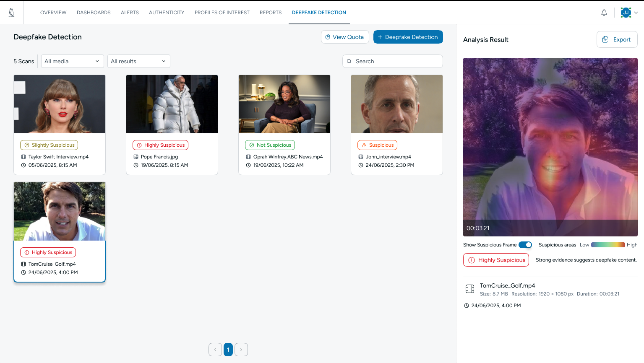644x363 pixels.
Task: Click the owl logo icon
Action: 12,13
